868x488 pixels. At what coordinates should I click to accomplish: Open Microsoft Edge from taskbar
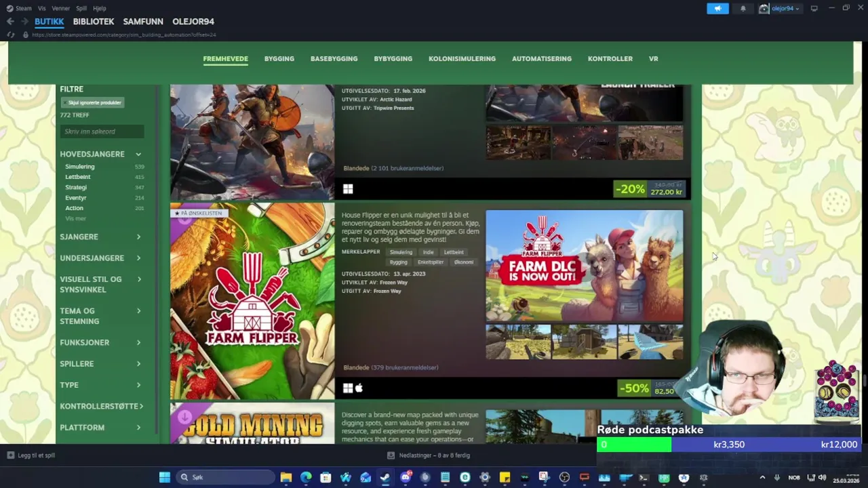pos(306,477)
